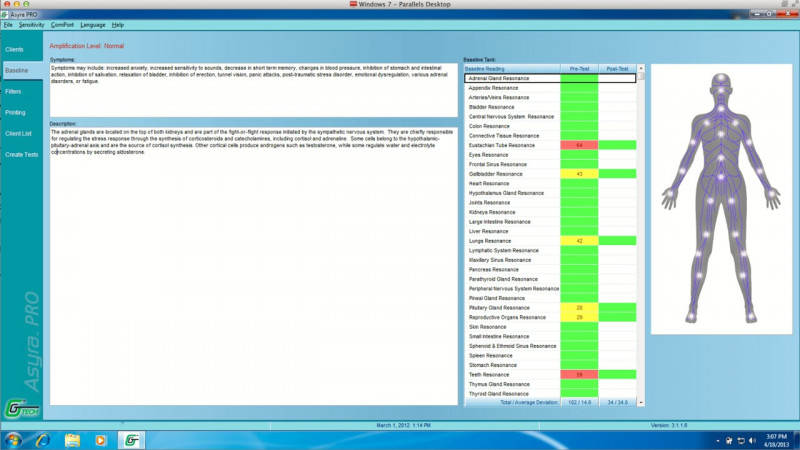Select Liver Resonance row
The height and width of the screenshot is (450, 800).
point(550,231)
